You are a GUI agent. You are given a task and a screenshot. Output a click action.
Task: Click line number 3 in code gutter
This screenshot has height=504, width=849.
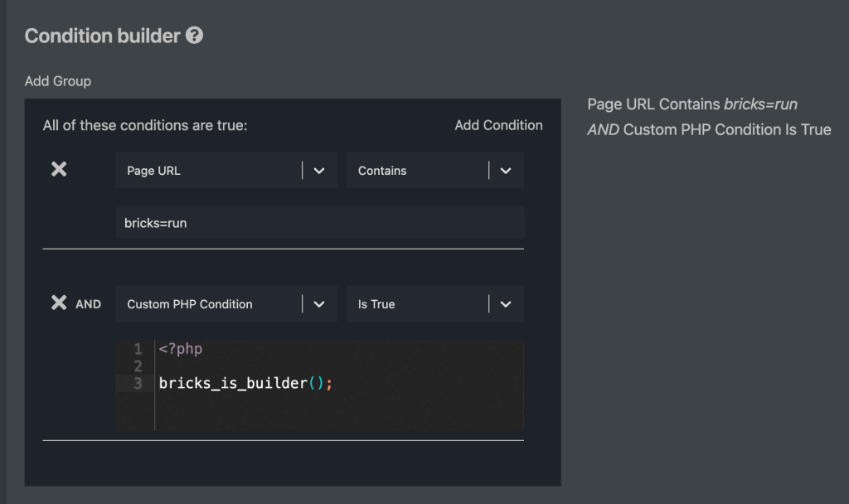[138, 383]
